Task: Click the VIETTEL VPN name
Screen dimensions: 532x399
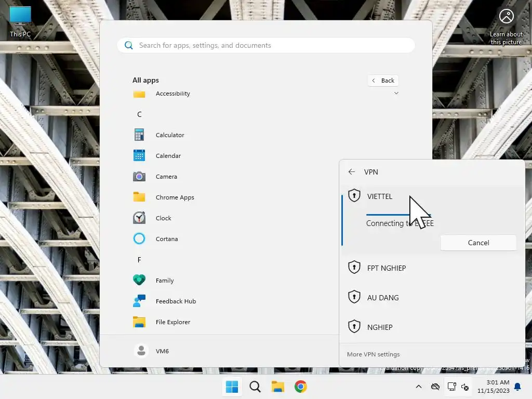Action: [380, 196]
